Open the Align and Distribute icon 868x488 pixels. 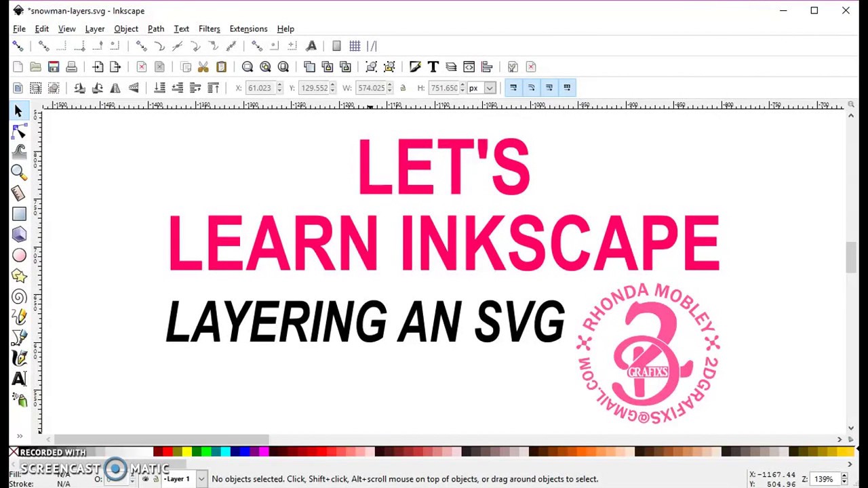point(486,66)
